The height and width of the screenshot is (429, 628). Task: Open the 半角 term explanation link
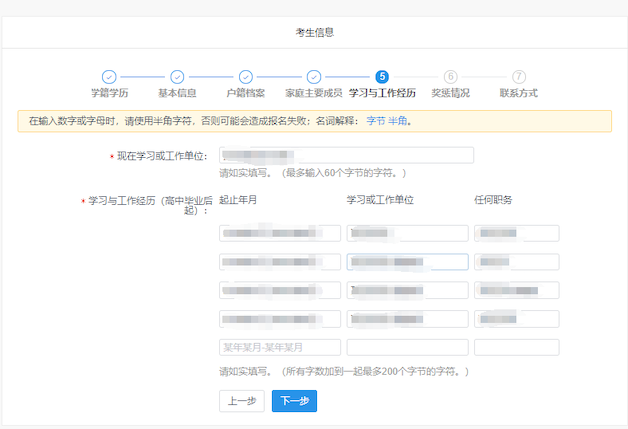397,121
